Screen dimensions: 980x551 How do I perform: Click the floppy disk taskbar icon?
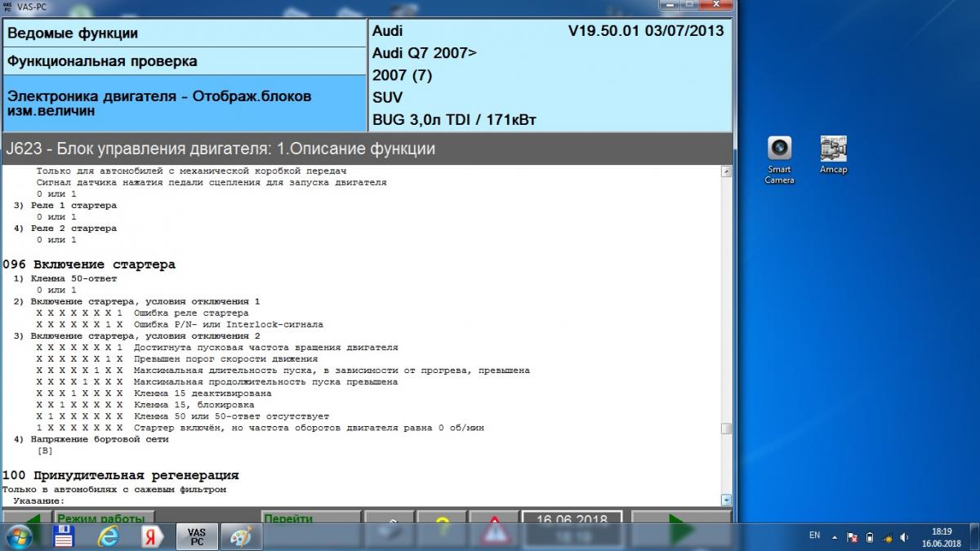pos(64,536)
